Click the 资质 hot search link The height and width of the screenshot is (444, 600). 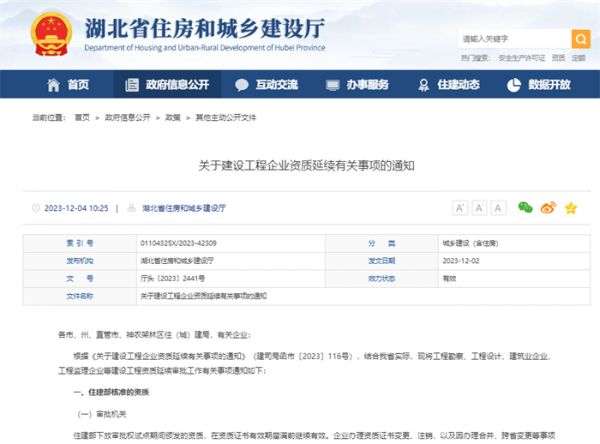(x=558, y=58)
